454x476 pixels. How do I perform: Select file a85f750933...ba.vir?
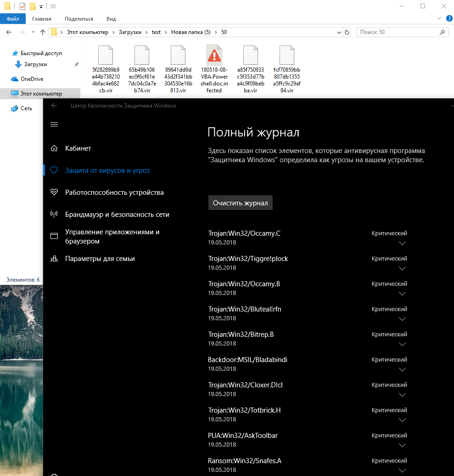click(251, 69)
